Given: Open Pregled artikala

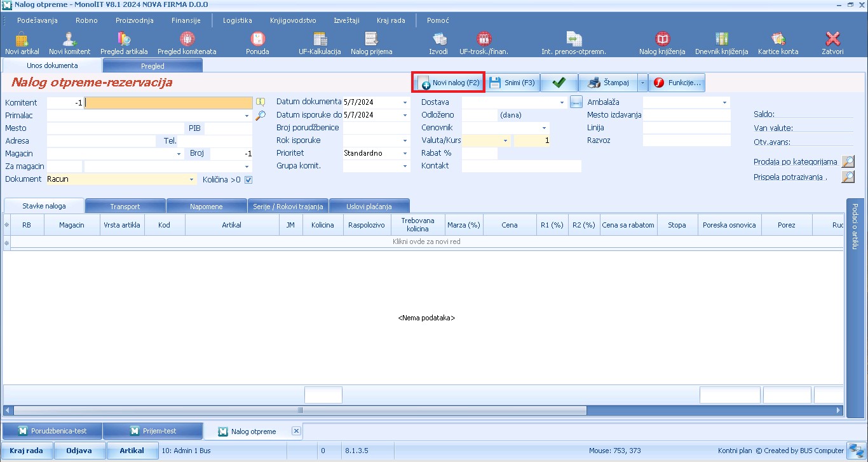Looking at the screenshot, I should coord(124,44).
